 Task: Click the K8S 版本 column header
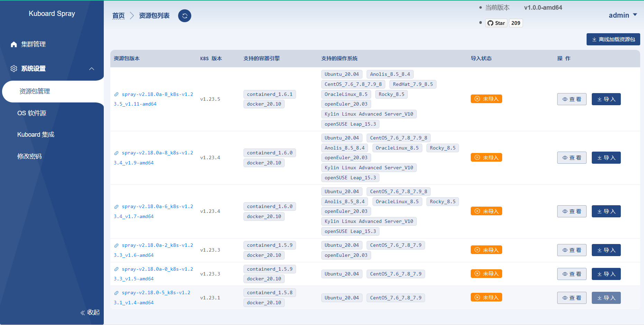[211, 58]
